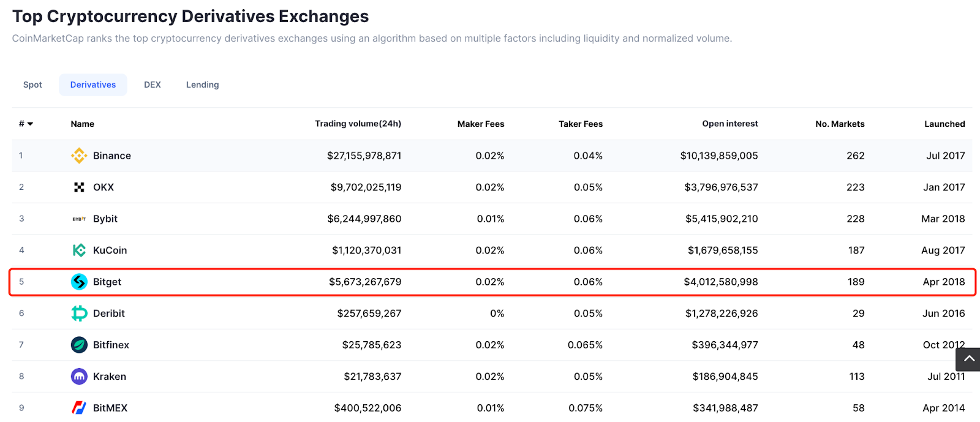This screenshot has height=422, width=980.
Task: Click OKX markets count 223
Action: pos(856,187)
